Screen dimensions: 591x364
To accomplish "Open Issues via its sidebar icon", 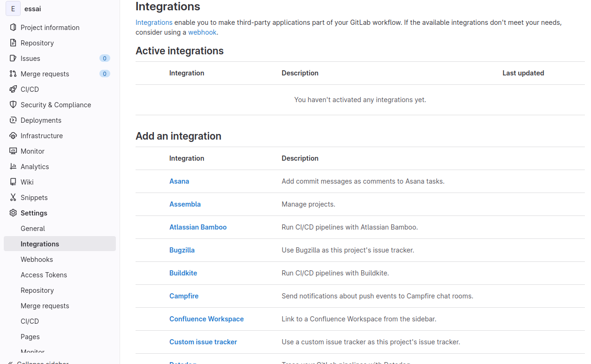I will pyautogui.click(x=13, y=59).
